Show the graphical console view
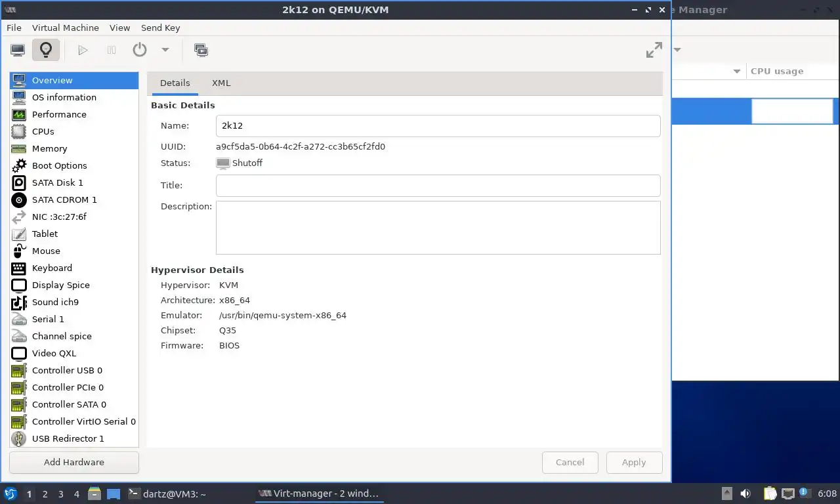This screenshot has width=840, height=504. point(18,50)
